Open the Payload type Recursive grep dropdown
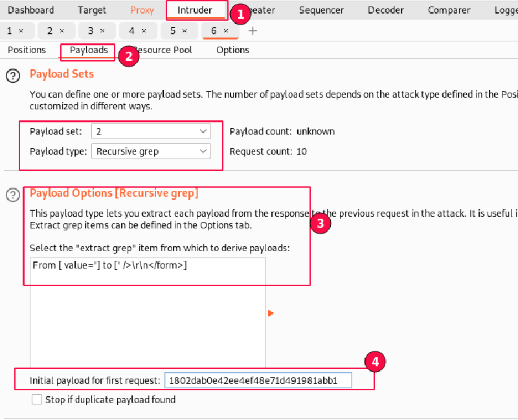The width and height of the screenshot is (518, 420). tap(151, 151)
